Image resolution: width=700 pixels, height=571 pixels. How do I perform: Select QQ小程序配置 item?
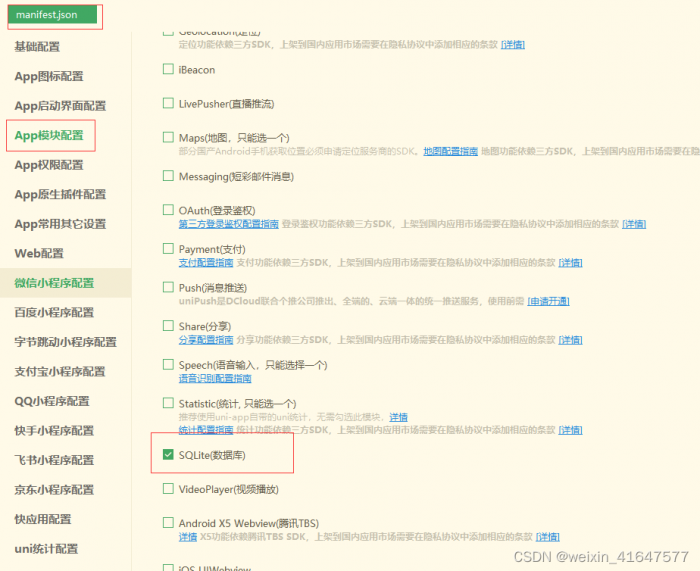click(52, 401)
